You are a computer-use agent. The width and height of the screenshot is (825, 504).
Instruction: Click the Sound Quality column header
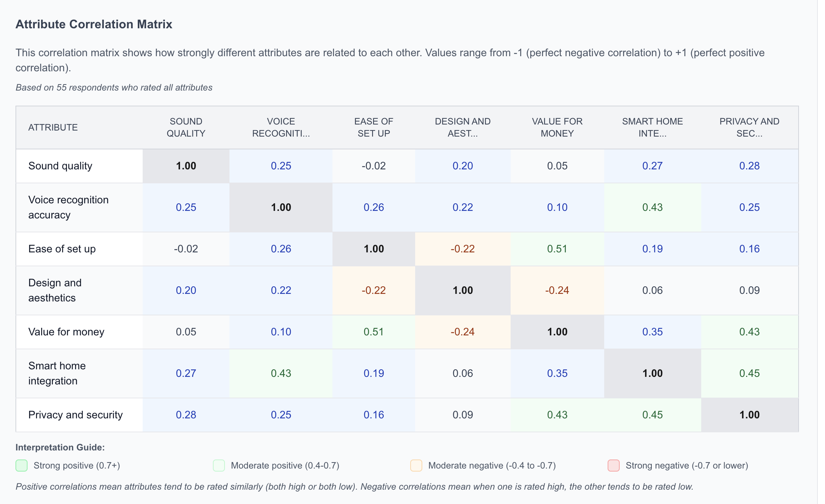[186, 128]
